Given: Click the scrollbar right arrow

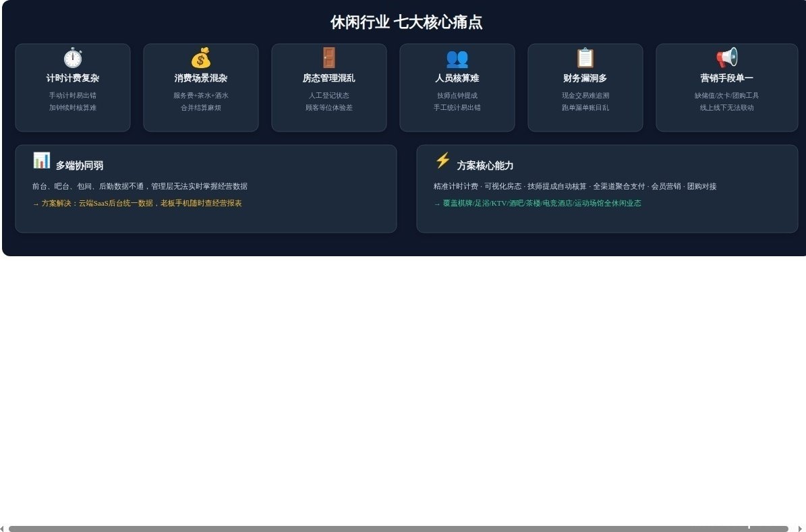Looking at the screenshot, I should pyautogui.click(x=801, y=529).
